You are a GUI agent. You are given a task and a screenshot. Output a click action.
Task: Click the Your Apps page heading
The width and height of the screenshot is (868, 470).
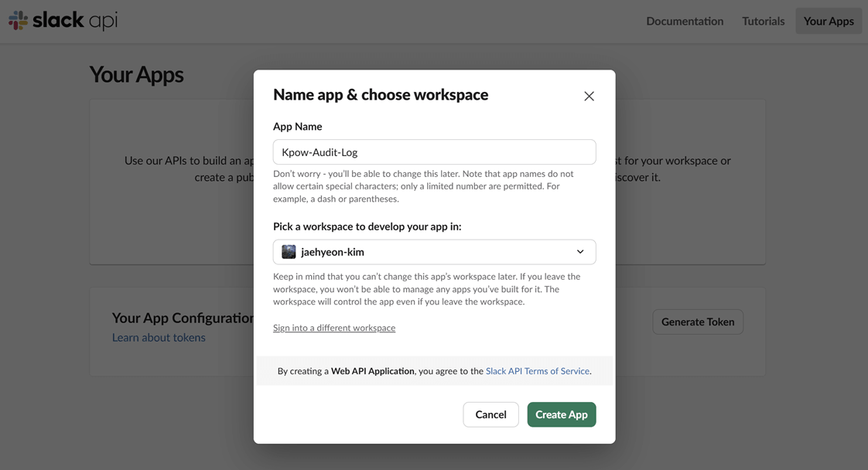[x=137, y=75]
